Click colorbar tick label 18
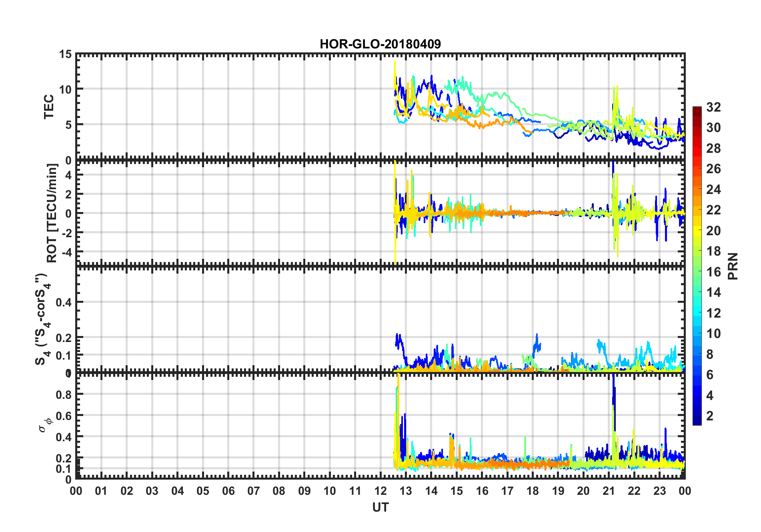 (714, 251)
